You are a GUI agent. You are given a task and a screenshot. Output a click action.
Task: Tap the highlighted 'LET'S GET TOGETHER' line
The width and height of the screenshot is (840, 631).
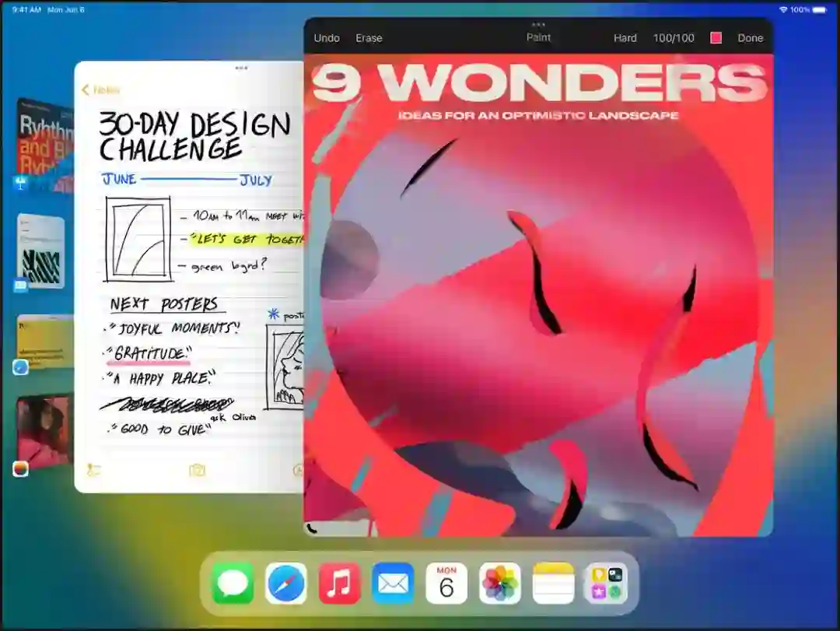click(247, 239)
